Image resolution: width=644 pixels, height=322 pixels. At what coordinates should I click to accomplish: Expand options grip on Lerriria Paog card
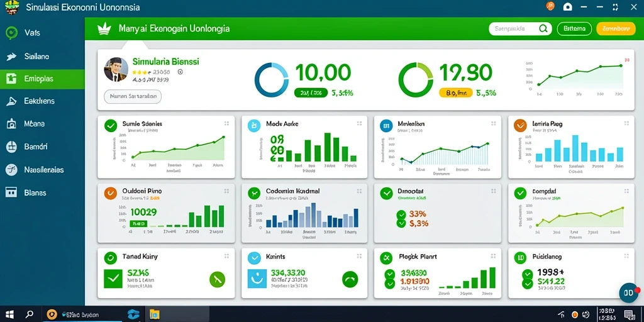point(626,123)
